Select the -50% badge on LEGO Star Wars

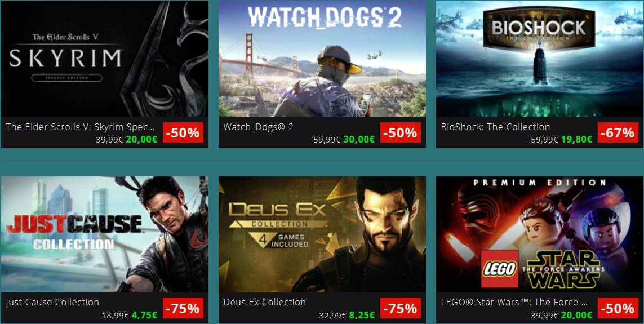[618, 308]
